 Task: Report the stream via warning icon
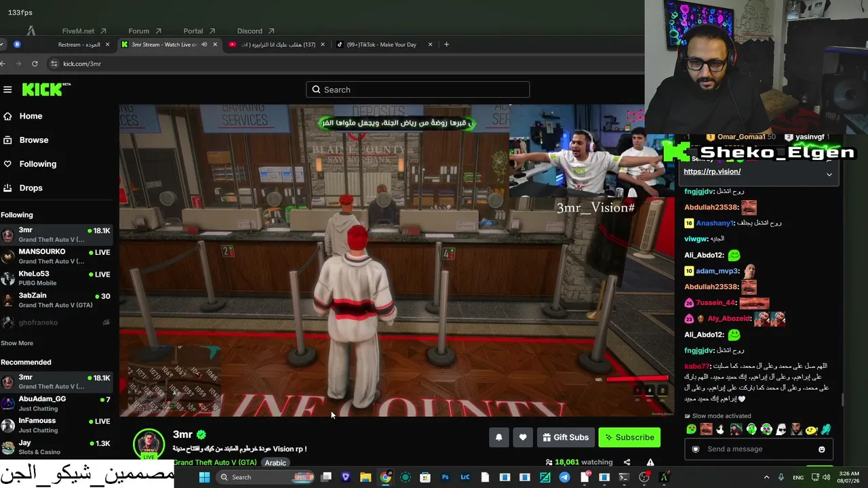[650, 462]
